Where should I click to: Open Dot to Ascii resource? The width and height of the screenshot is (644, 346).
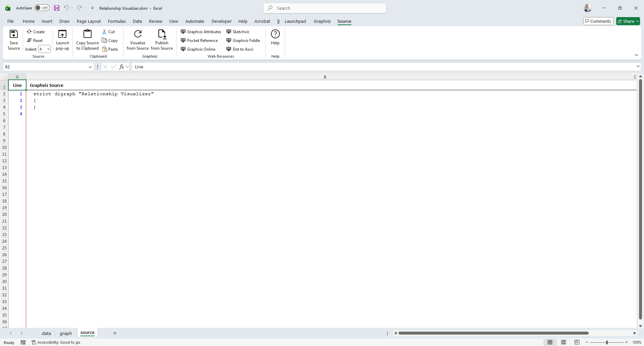click(x=240, y=49)
